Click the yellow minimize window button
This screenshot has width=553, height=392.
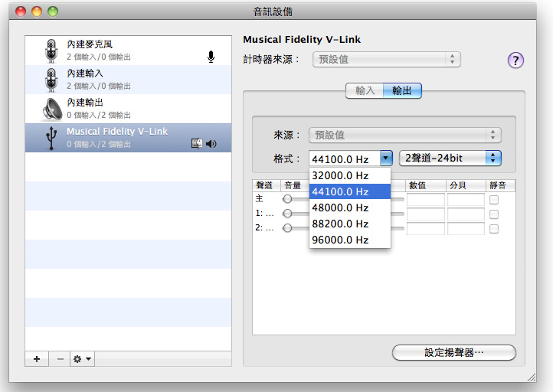(37, 11)
